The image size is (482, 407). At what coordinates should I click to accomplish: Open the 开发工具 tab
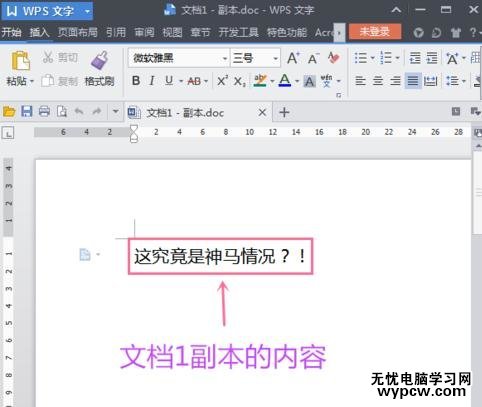pyautogui.click(x=239, y=32)
